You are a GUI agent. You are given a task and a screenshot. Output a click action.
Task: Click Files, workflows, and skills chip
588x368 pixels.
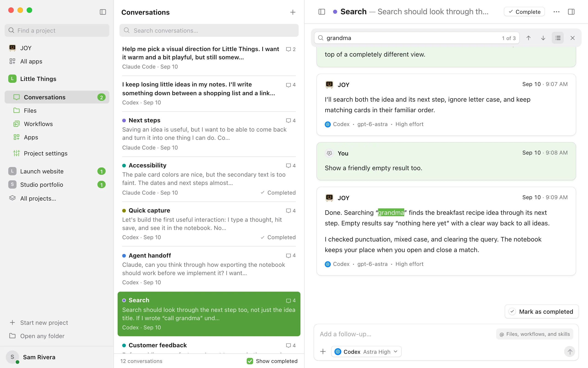click(534, 334)
